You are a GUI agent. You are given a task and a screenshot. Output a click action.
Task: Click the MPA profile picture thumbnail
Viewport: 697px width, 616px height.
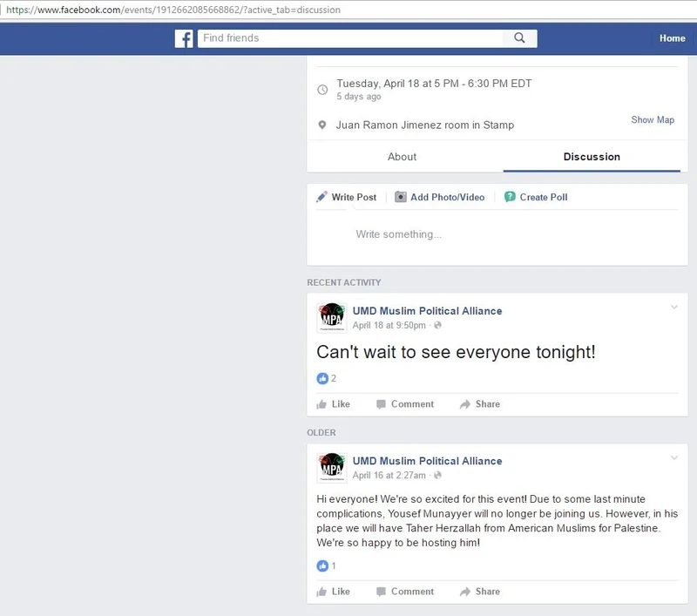pos(324,317)
